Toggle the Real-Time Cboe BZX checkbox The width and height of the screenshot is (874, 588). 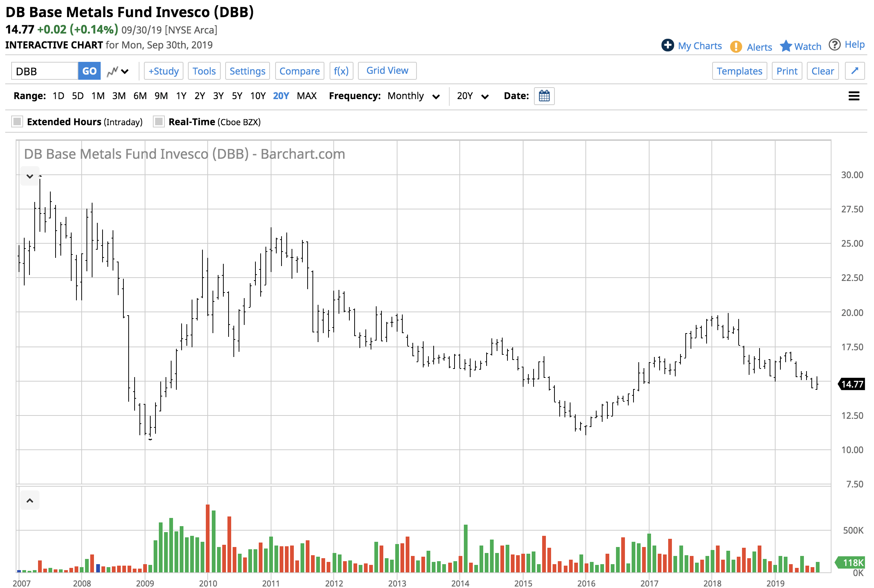[159, 121]
